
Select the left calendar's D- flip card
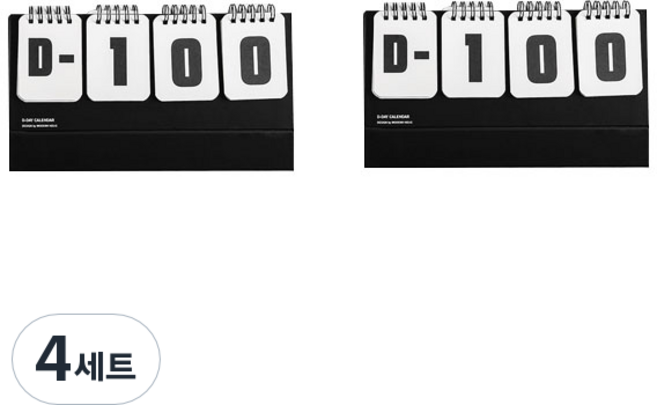[x=50, y=58]
